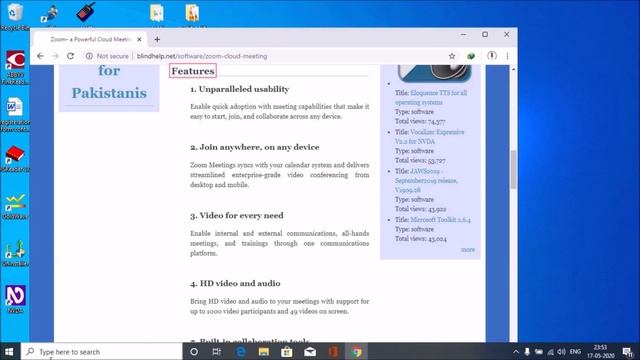This screenshot has height=360, width=640.
Task: Launch Microsoft Edge from taskbar
Action: pyautogui.click(x=241, y=351)
